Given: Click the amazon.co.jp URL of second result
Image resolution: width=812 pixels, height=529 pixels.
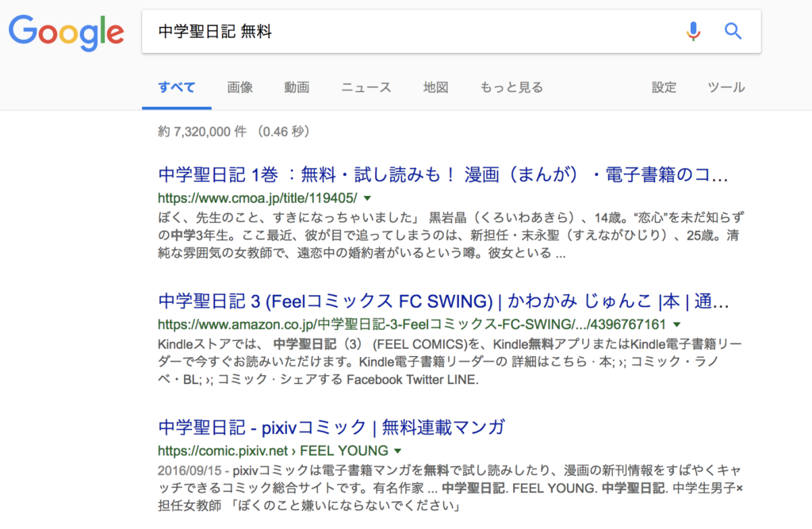Looking at the screenshot, I should coord(412,324).
